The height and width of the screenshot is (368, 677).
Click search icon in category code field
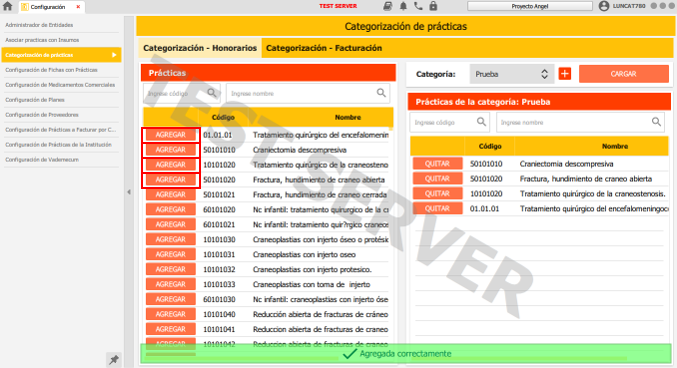[481, 122]
